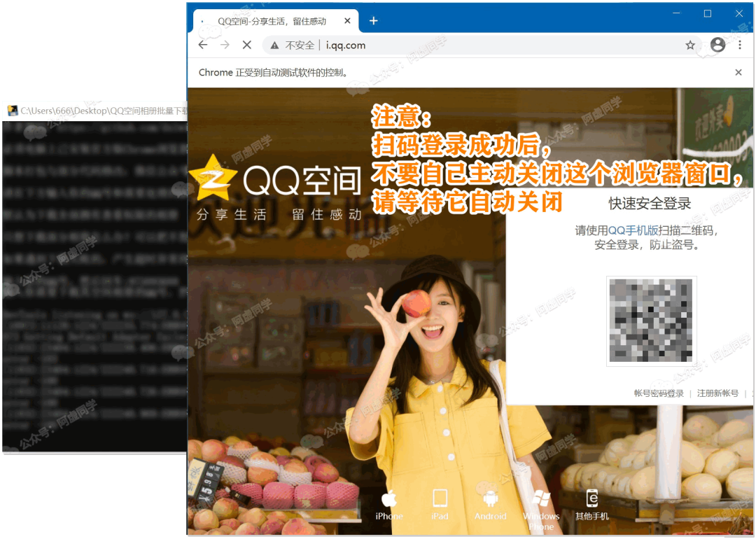Click the Chrome forward arrow
The width and height of the screenshot is (756, 539).
(x=225, y=45)
